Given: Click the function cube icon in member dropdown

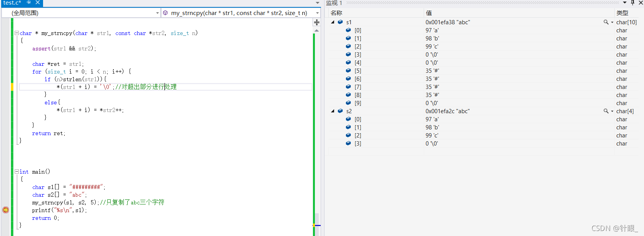Looking at the screenshot, I should (x=165, y=13).
